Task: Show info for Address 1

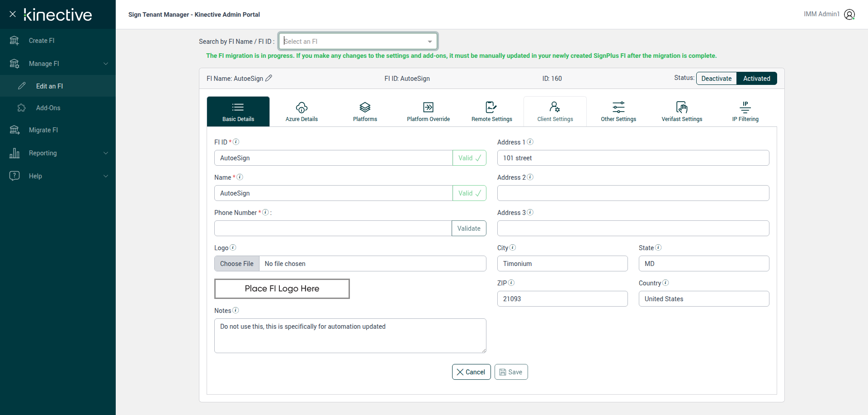Action: coord(530,142)
